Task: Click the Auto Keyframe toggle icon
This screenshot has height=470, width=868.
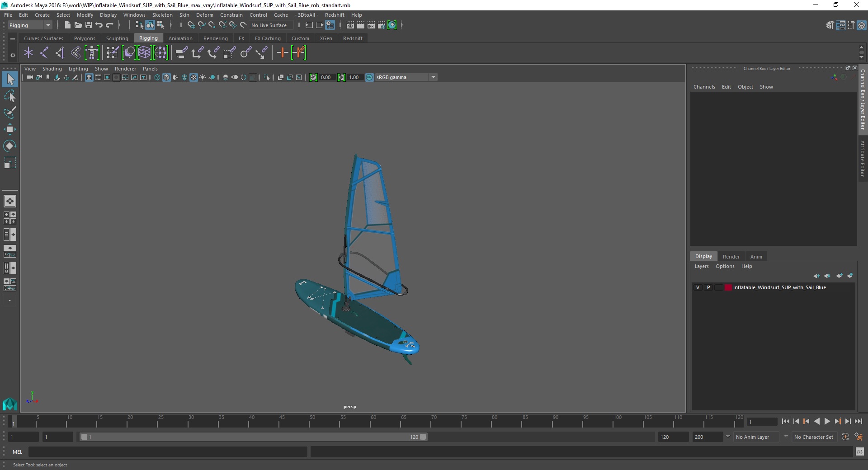Action: (845, 437)
